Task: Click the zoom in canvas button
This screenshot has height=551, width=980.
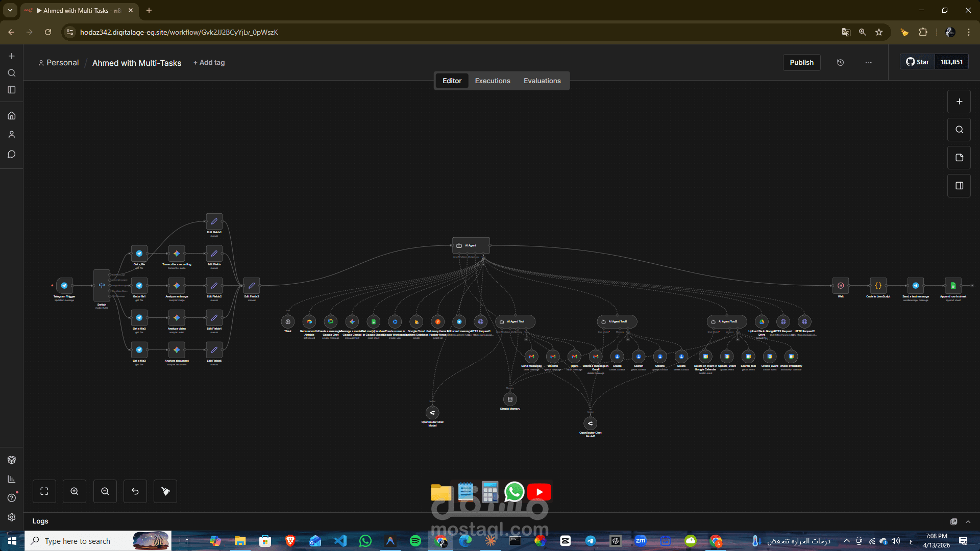Action: (75, 491)
